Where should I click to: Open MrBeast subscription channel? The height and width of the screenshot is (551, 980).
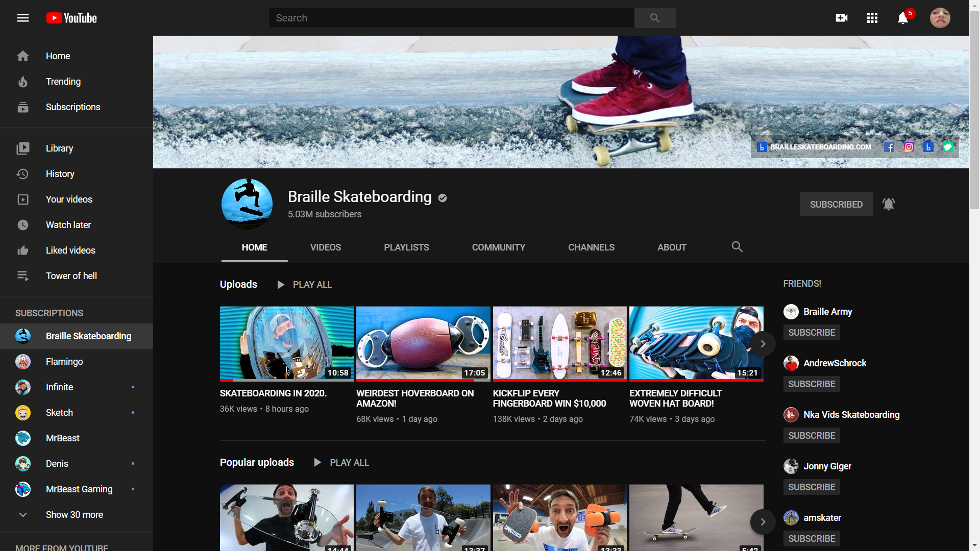click(x=77, y=438)
